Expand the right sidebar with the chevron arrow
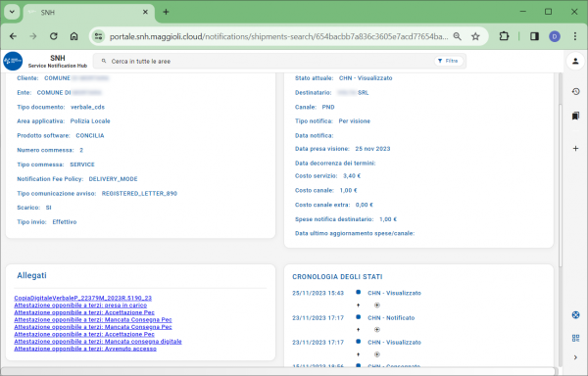This screenshot has height=376, width=588. point(575,357)
